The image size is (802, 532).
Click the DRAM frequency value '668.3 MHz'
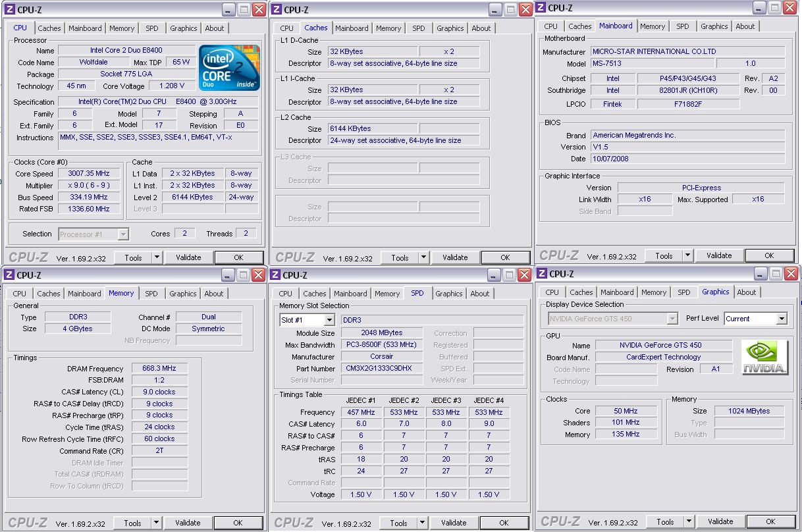160,369
